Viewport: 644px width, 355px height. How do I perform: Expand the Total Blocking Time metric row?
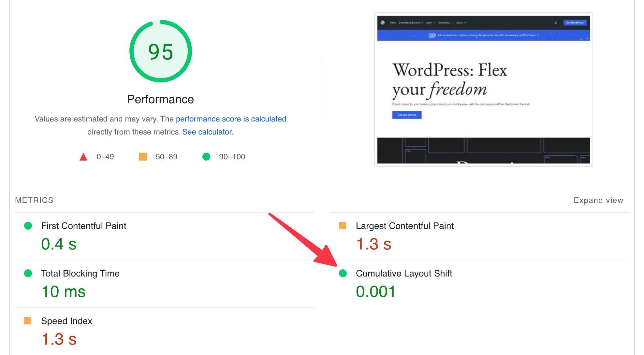pyautogui.click(x=80, y=274)
